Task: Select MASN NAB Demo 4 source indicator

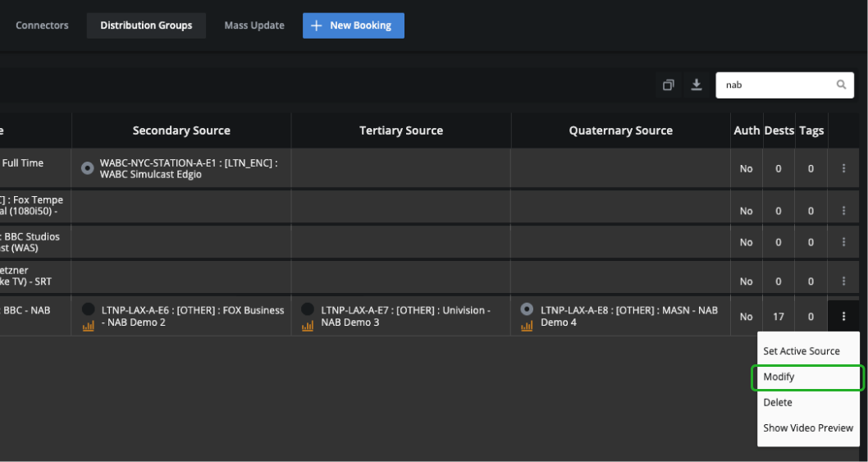Action: 527,309
